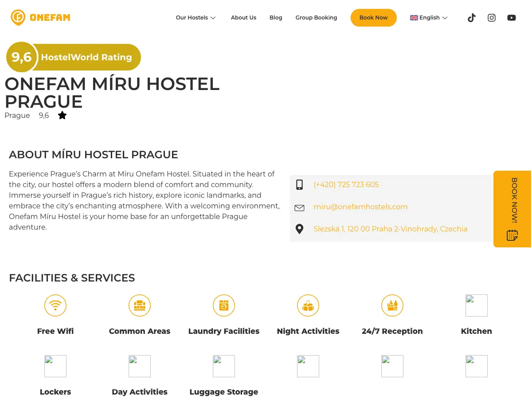Open the TikTok social icon
Viewport: 532px width, 399px height.
click(x=472, y=18)
